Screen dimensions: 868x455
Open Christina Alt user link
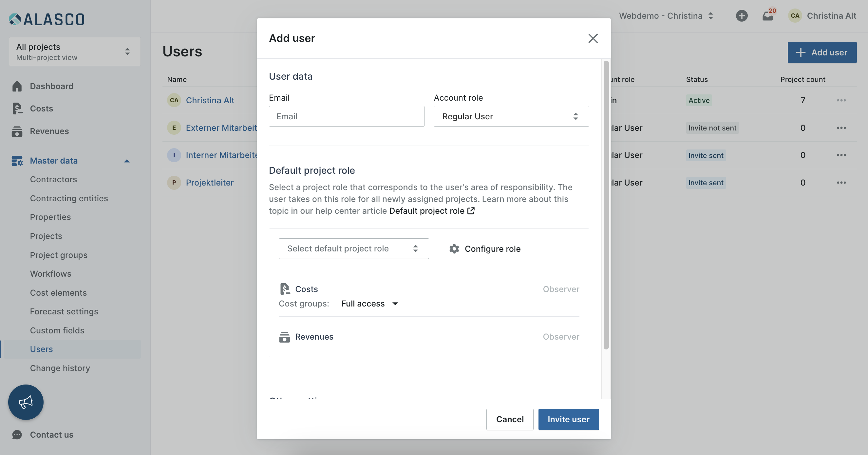click(210, 101)
